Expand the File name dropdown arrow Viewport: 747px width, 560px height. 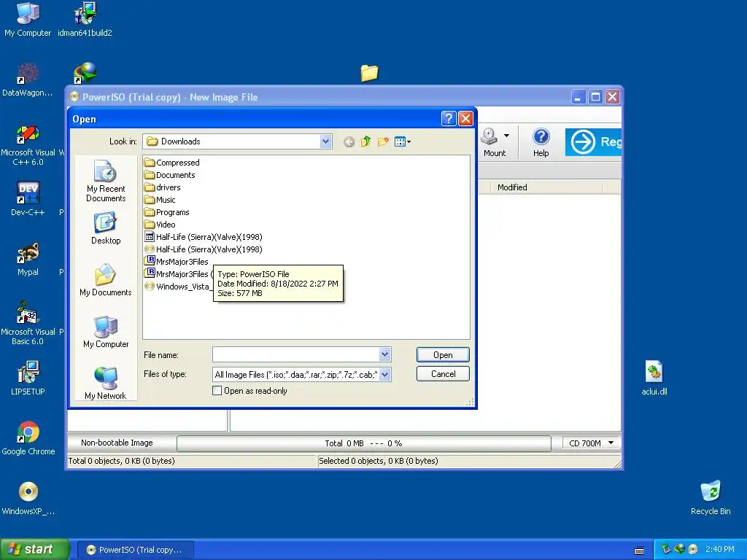click(385, 354)
